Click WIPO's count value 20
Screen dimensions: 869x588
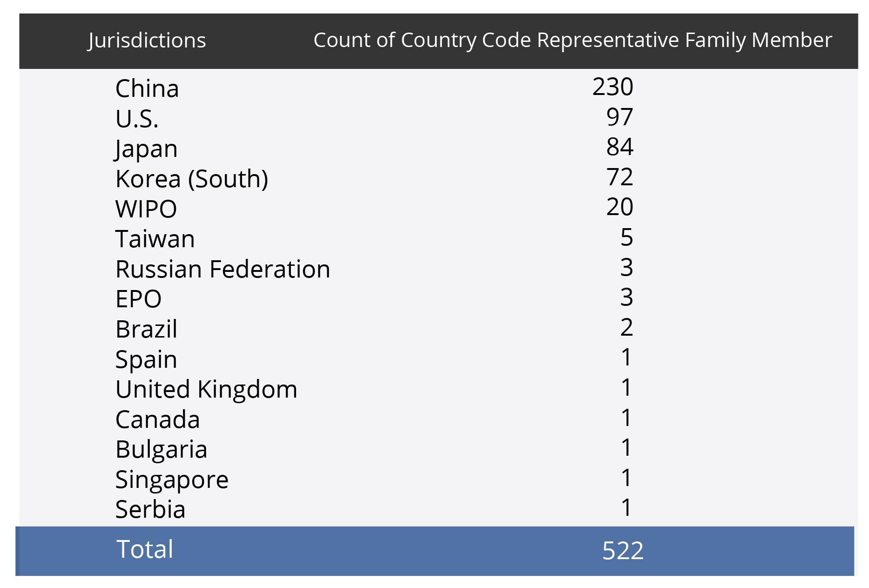(620, 207)
